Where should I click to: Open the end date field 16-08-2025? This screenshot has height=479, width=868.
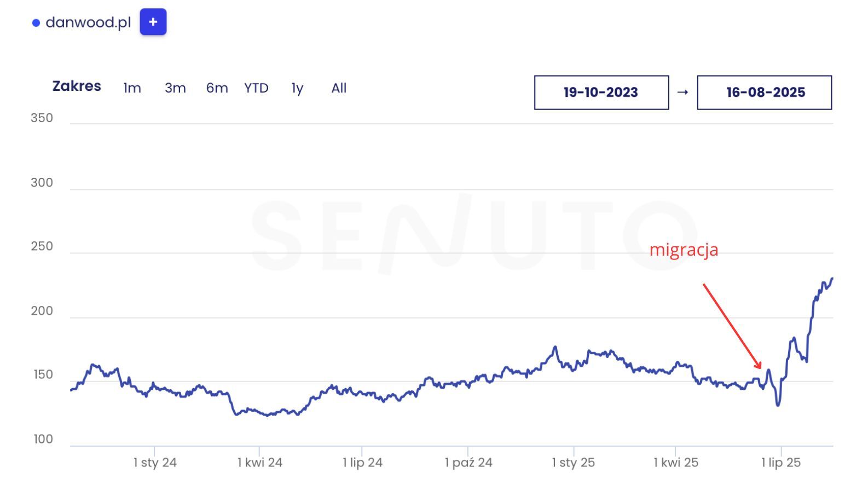[764, 93]
